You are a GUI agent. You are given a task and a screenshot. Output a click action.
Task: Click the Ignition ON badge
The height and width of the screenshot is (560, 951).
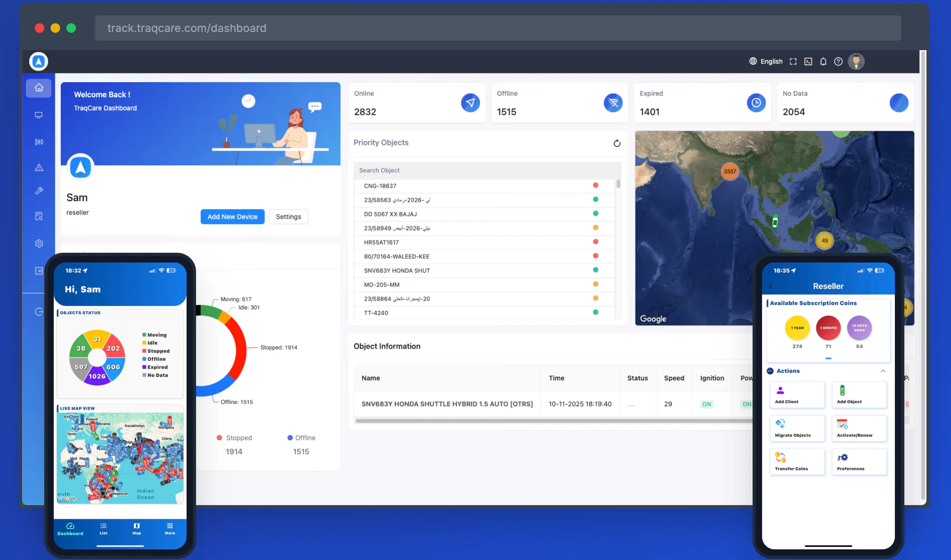tap(707, 404)
